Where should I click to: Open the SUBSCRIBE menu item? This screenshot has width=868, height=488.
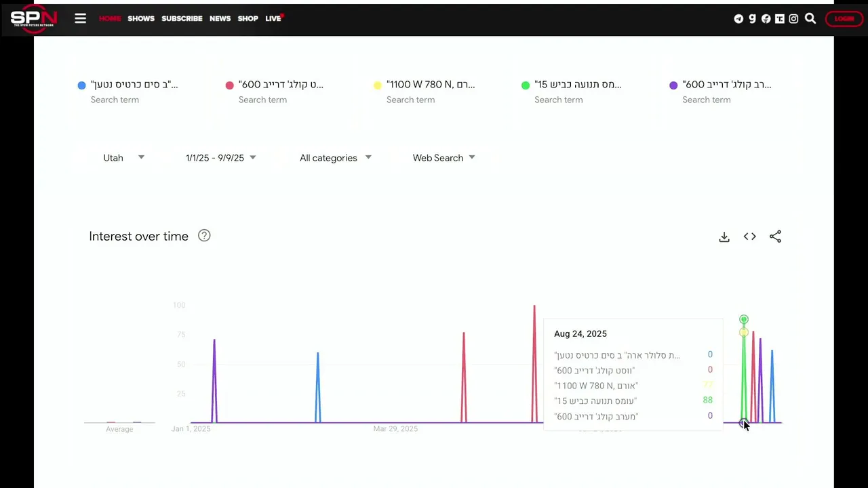182,18
